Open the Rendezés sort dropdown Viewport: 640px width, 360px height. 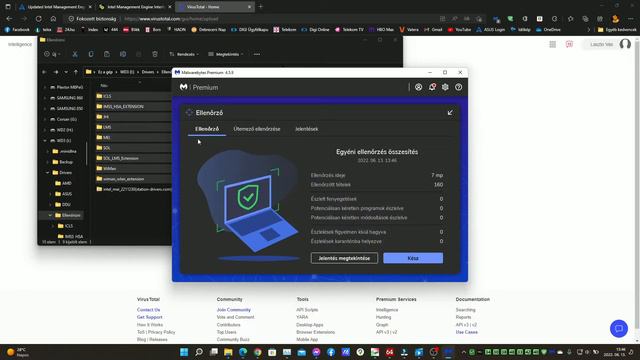pos(184,54)
